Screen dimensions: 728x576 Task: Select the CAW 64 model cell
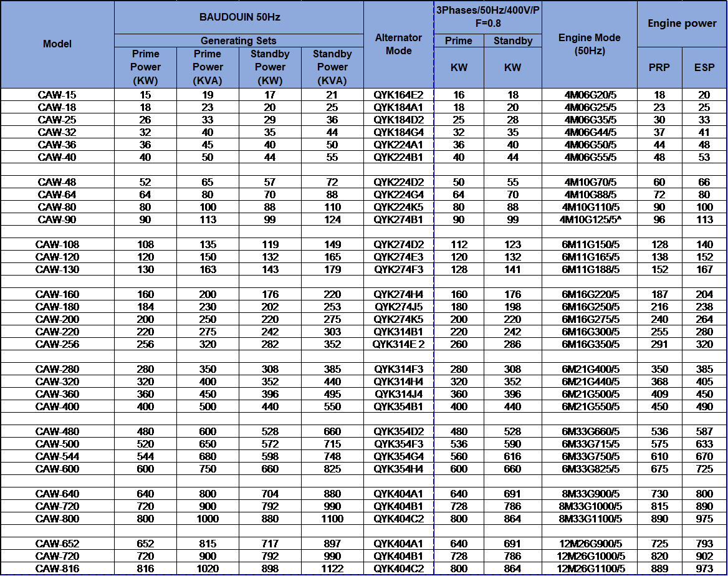point(57,195)
